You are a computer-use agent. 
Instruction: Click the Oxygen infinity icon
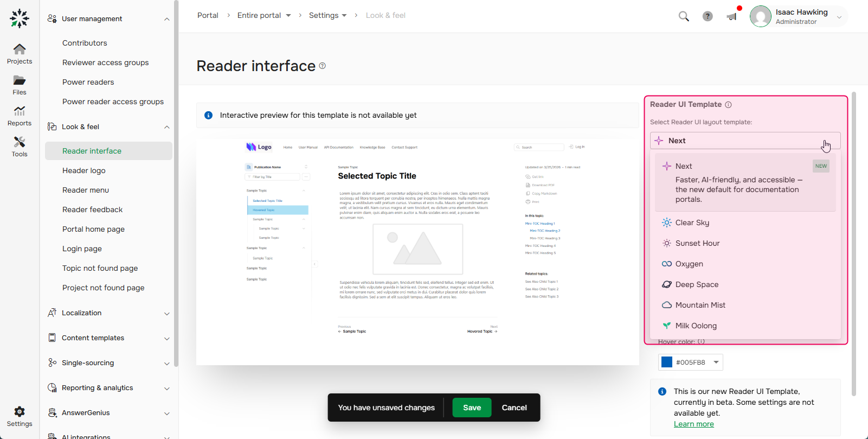click(x=667, y=264)
